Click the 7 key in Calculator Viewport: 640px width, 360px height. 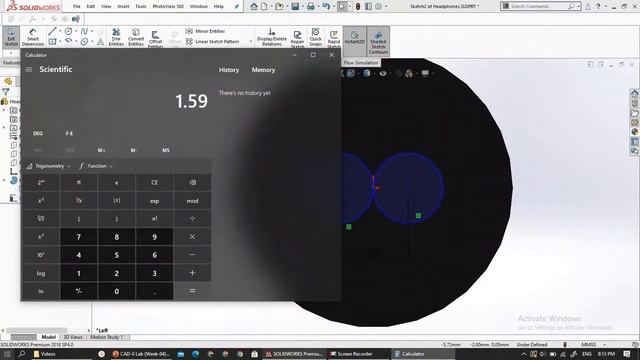pyautogui.click(x=79, y=237)
